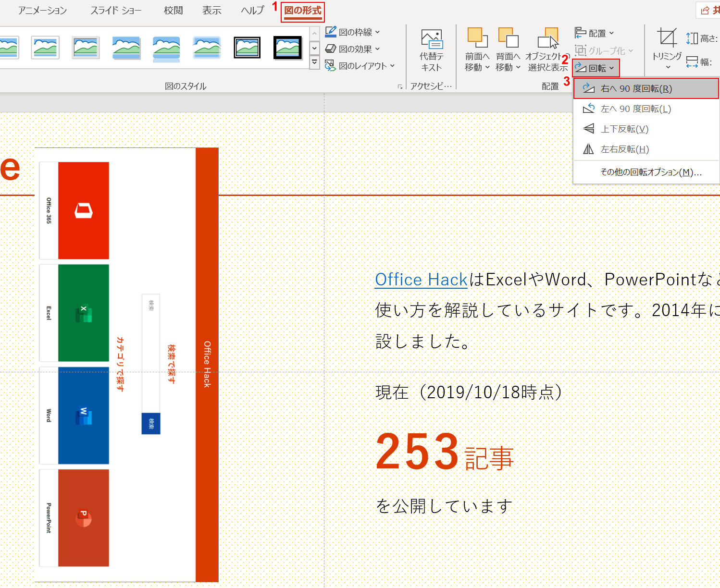Viewport: 720px width, 588px height.
Task: Click the トリミング crop icon
Action: [667, 38]
